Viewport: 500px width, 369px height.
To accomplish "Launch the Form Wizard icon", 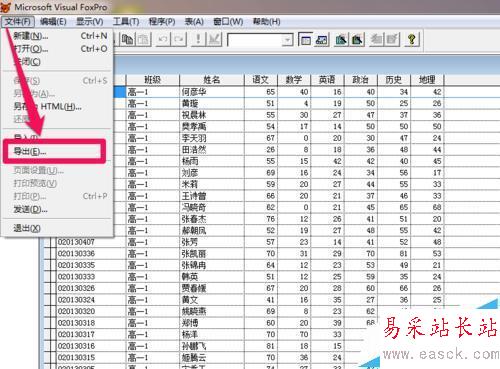I will (341, 40).
